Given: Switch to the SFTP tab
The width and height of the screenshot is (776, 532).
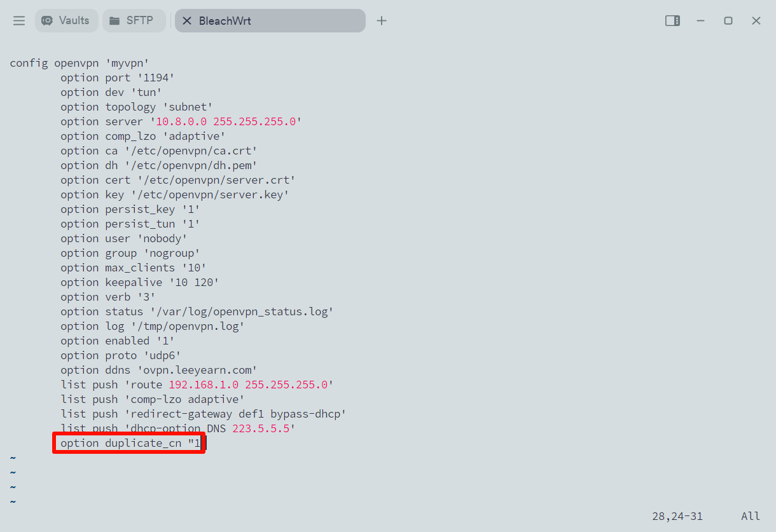Looking at the screenshot, I should [132, 20].
